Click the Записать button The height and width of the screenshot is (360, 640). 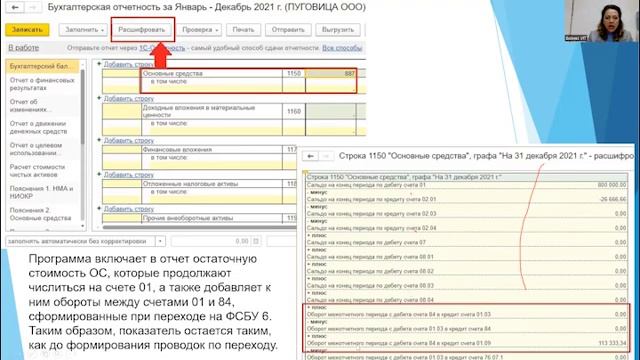point(27,30)
